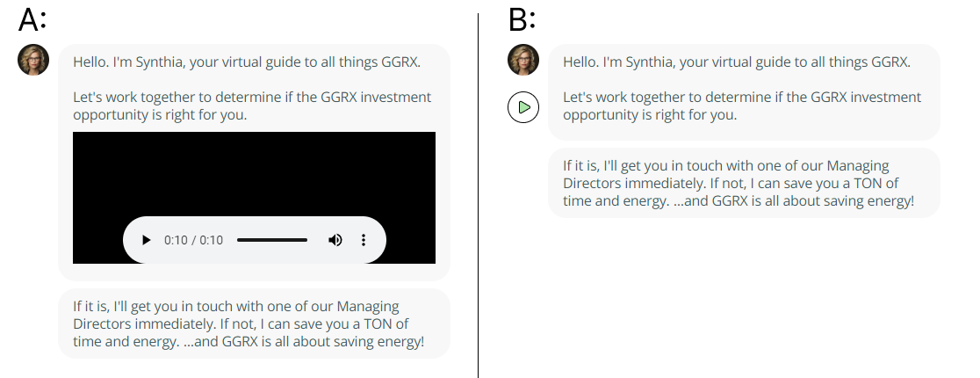Viewport: 980px width, 378px height.
Task: Click the "Let's work together" paragraph in panel B
Action: [x=742, y=105]
